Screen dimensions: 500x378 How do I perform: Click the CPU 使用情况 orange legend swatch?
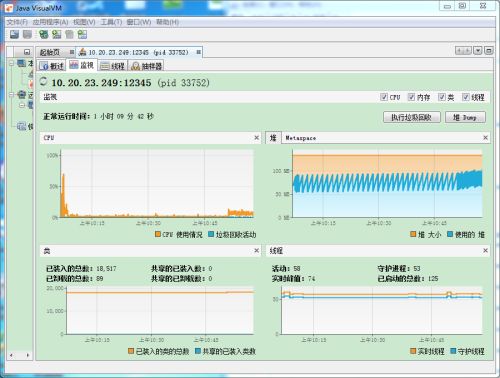point(158,234)
